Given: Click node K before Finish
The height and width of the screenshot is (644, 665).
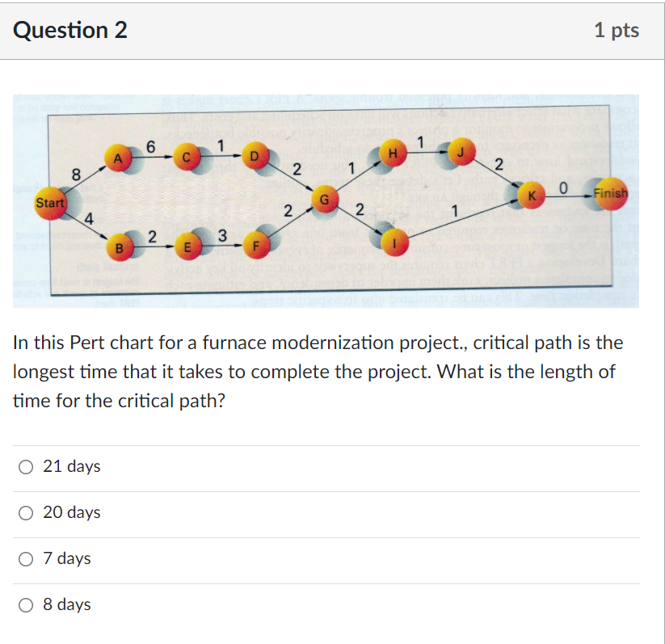Looking at the screenshot, I should pyautogui.click(x=532, y=196).
